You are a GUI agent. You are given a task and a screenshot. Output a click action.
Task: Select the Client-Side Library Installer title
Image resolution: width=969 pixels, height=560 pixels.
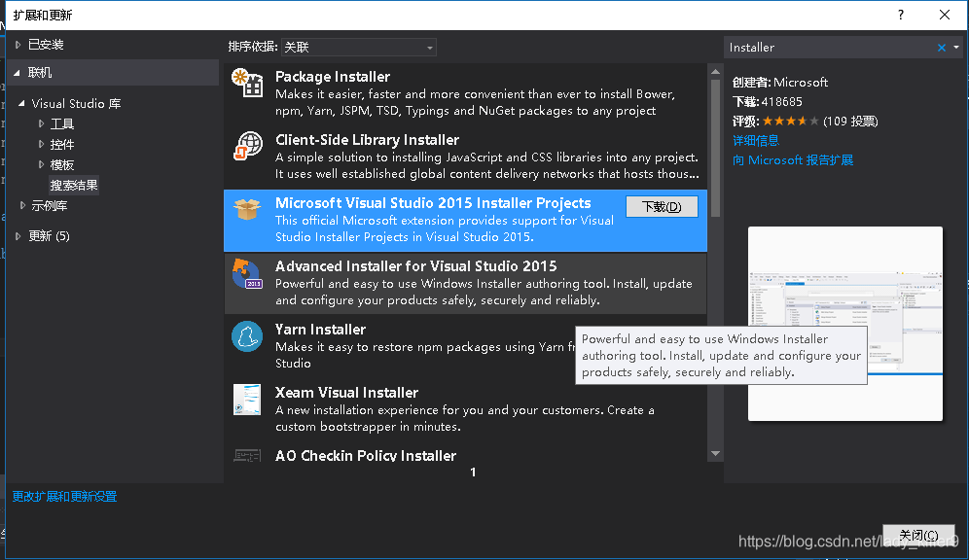(367, 140)
